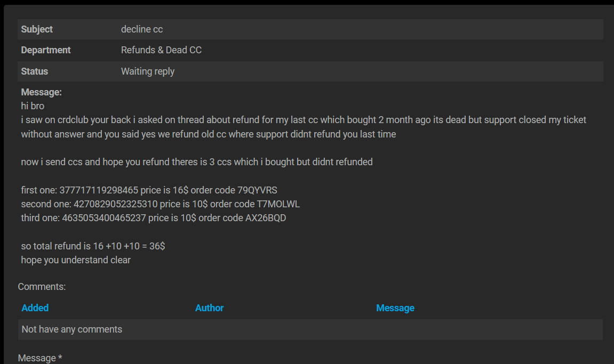Focus the 'Message *' reply field label
Screen dimensions: 614x364
click(40, 358)
